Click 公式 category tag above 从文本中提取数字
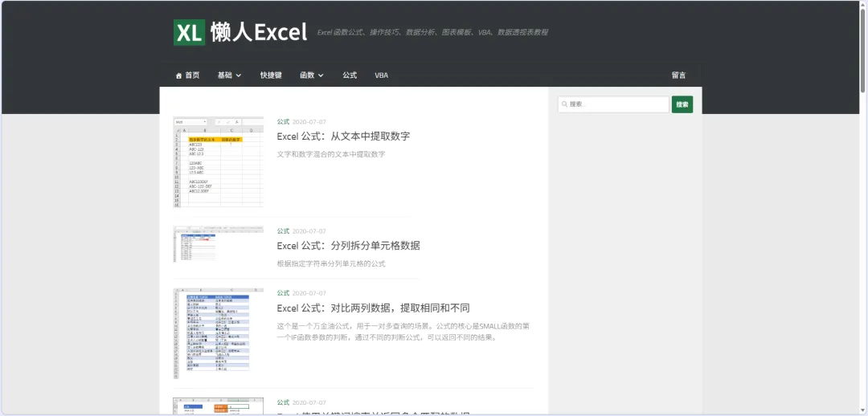Viewport: 868px width, 416px height. 283,122
